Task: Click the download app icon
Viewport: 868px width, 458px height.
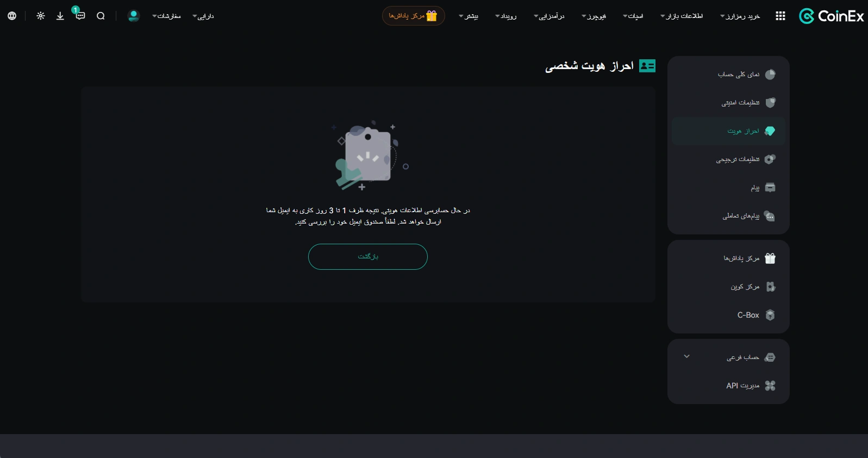Action: [x=60, y=16]
